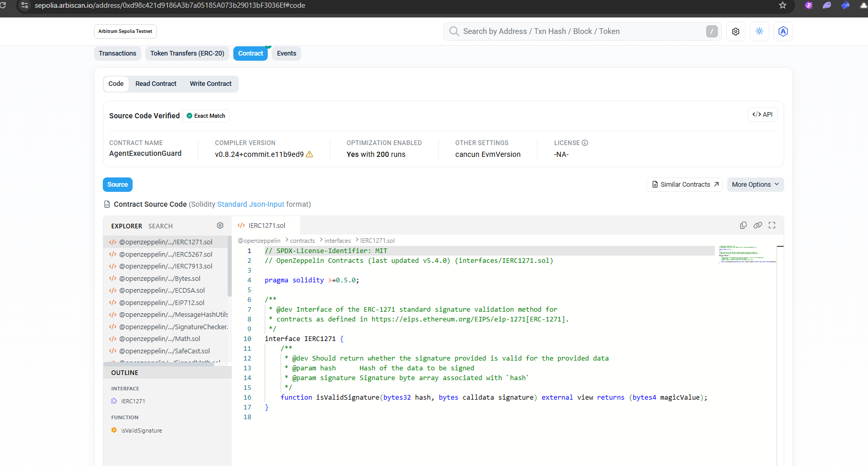The height and width of the screenshot is (466, 868).
Task: Switch to the SEARCH panel tab
Action: click(x=161, y=226)
